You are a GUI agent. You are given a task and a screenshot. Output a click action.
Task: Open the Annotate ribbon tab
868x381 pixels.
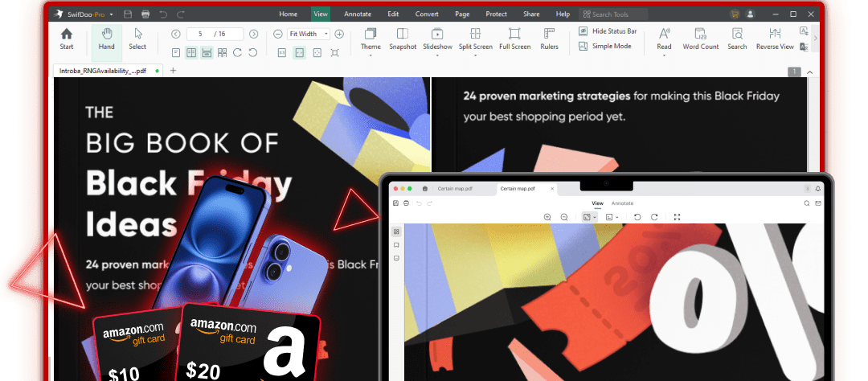tap(358, 14)
